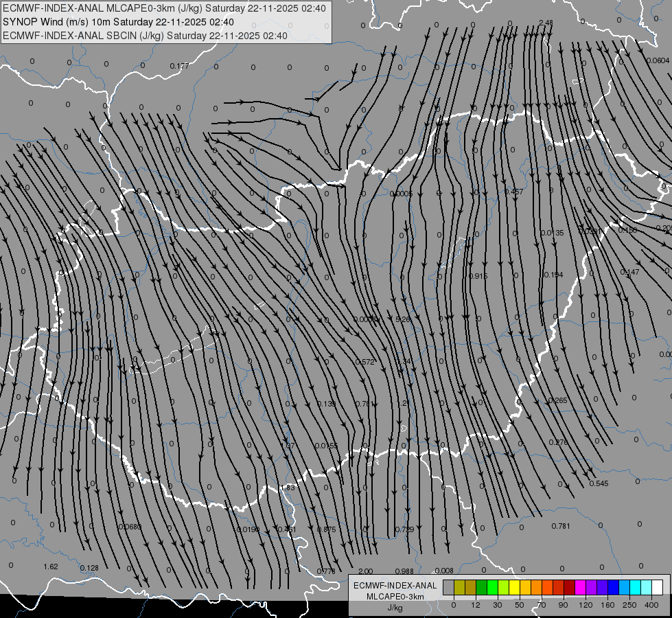Click the dark red legend swatch

tap(570, 587)
